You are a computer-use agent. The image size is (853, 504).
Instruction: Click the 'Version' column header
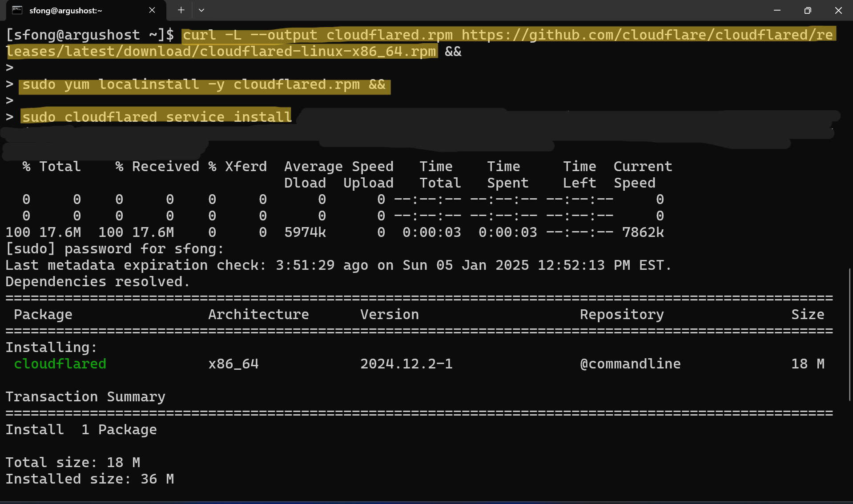(390, 315)
